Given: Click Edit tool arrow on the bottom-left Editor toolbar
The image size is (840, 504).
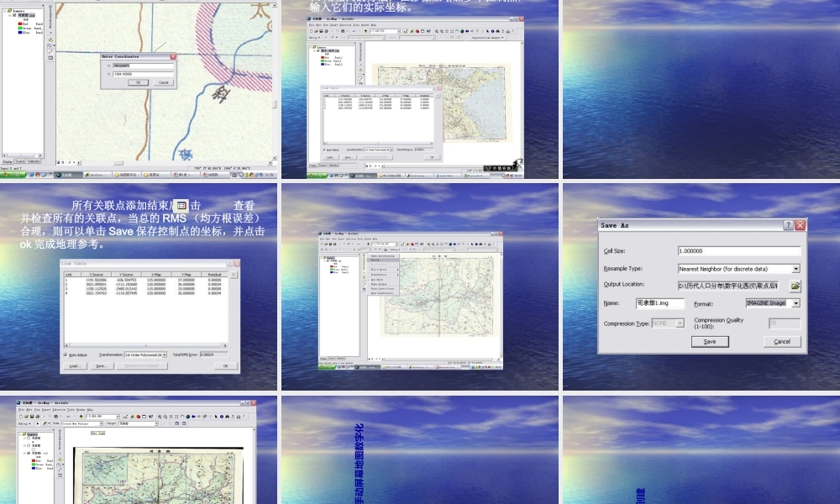Looking at the screenshot, I should pos(38,423).
